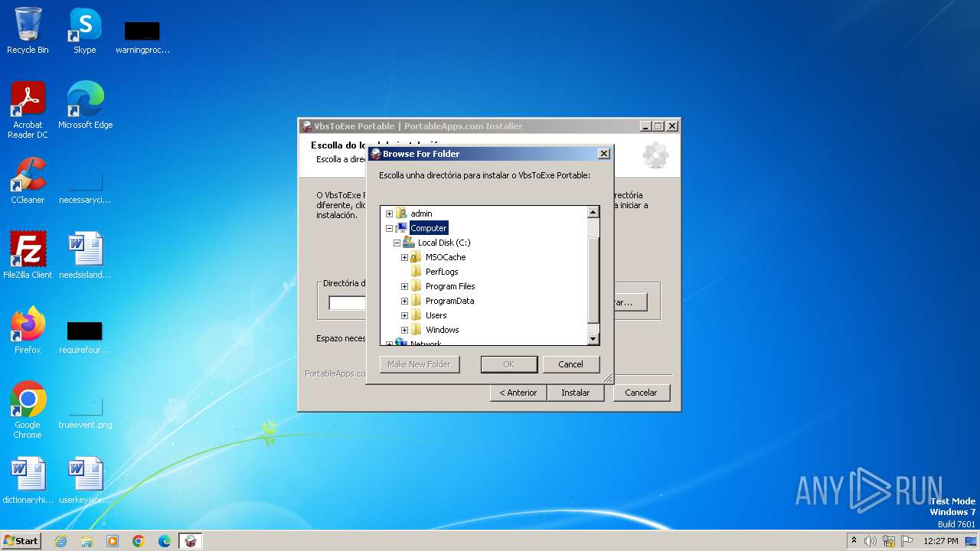Click the 'admin' folder name
The image size is (980, 551).
pos(421,214)
